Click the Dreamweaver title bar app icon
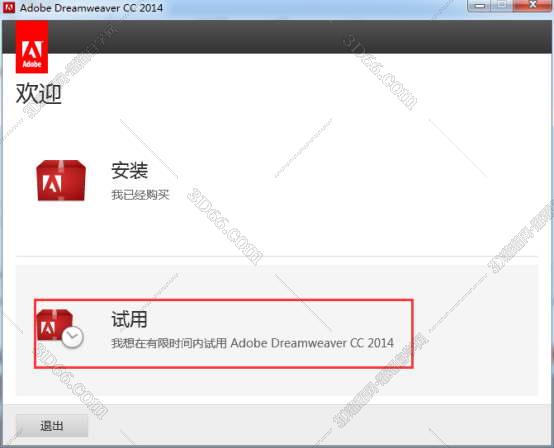 pyautogui.click(x=9, y=7)
